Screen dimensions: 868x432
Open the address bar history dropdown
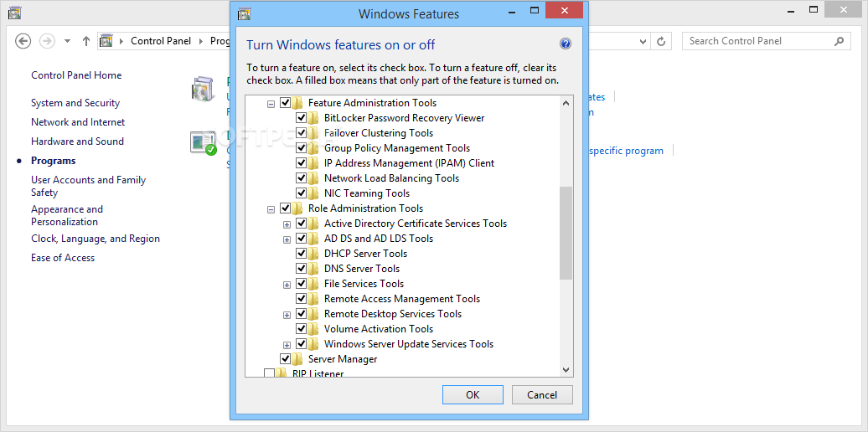point(643,41)
